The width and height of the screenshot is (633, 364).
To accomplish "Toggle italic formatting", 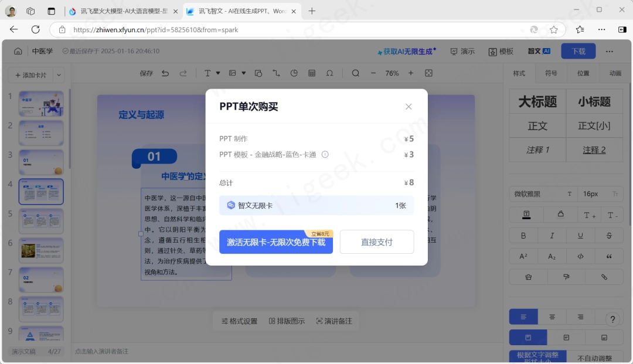I will (x=552, y=235).
